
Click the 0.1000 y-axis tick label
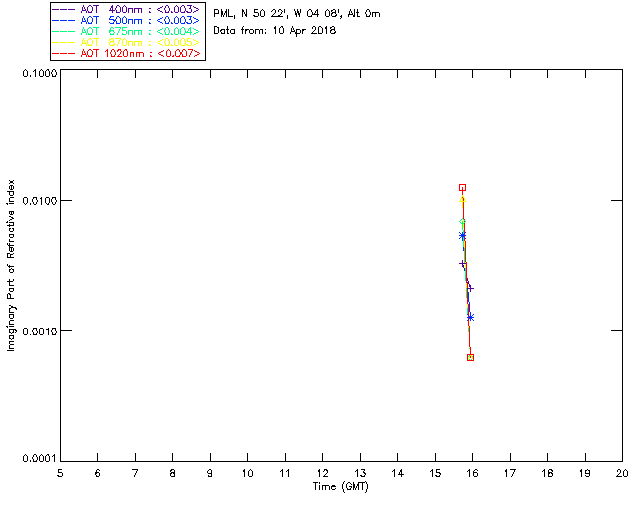40,73
